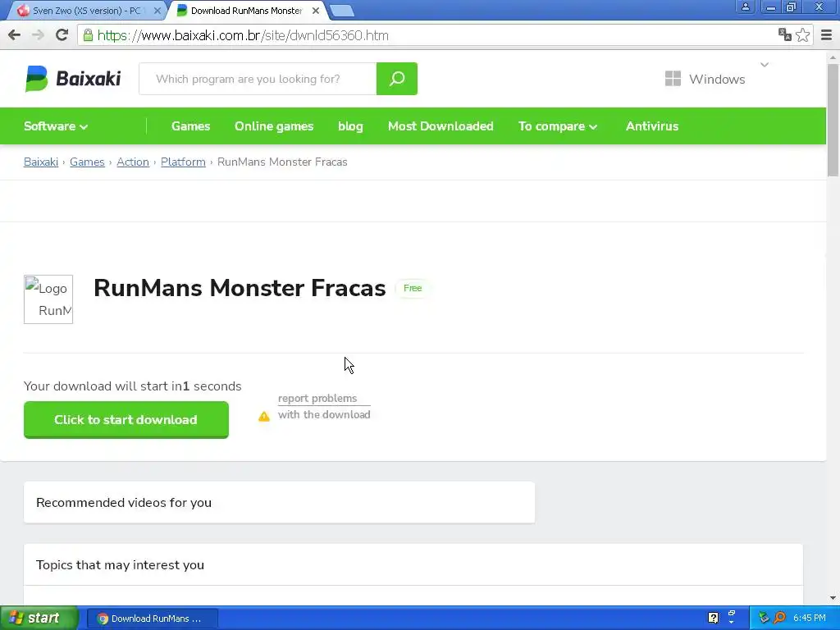
Task: Click the Topics that may interest you heading
Action: pos(120,565)
